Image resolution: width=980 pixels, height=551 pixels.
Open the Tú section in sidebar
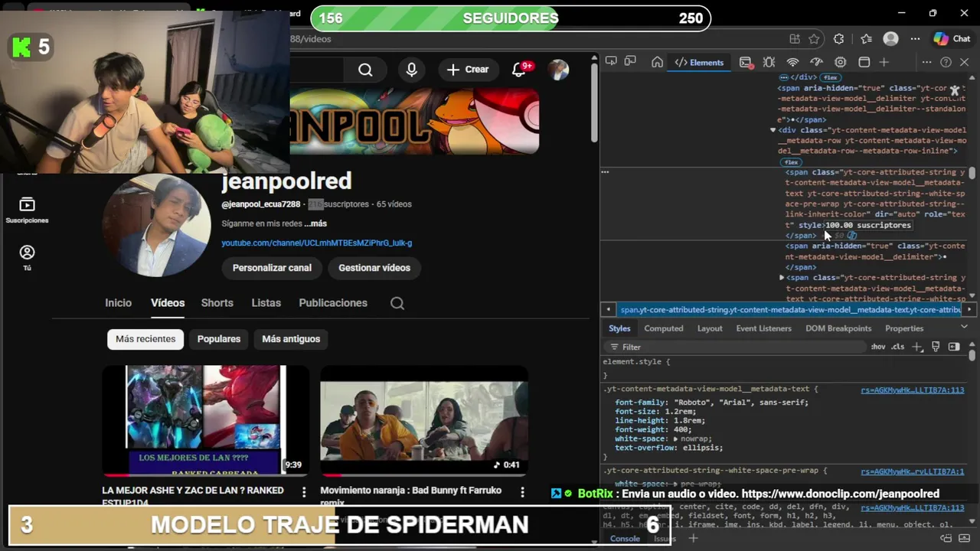(x=27, y=258)
